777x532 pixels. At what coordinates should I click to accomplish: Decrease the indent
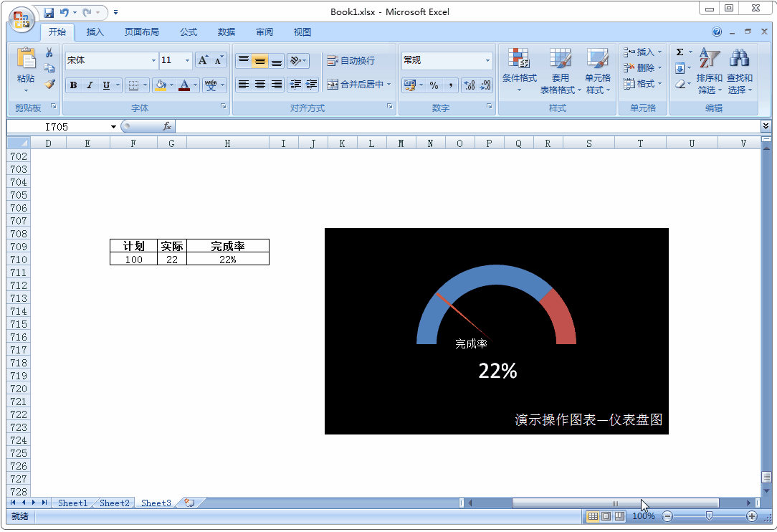pos(295,85)
